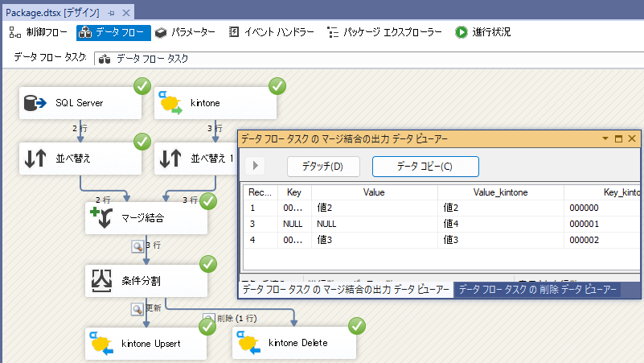Image resolution: width=644 pixels, height=363 pixels.
Task: Click the パラメーター tab icon
Action: coord(161,32)
